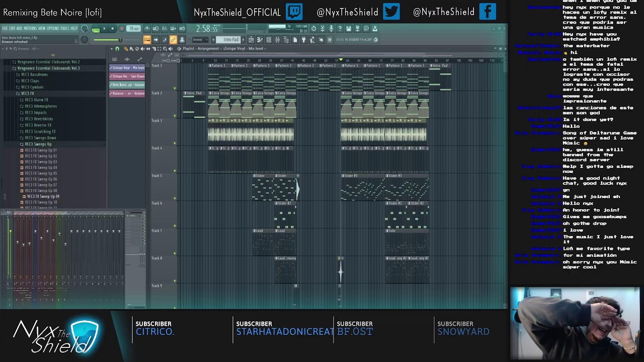Select the slice tool in playlist

tap(153, 49)
